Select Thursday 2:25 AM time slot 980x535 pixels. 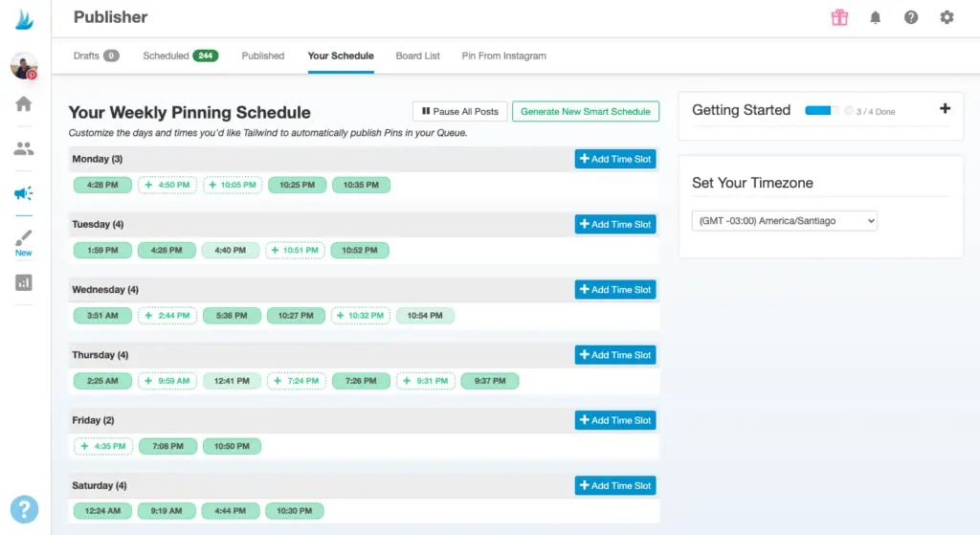[x=102, y=381]
